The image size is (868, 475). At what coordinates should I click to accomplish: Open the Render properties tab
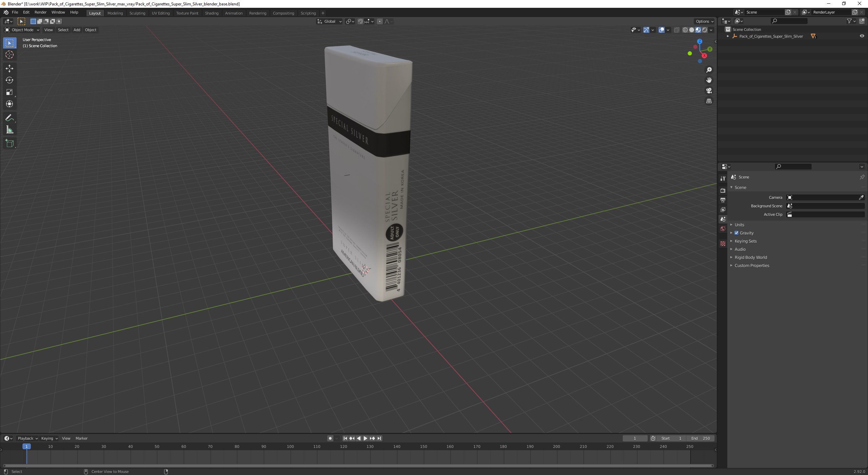(x=723, y=190)
